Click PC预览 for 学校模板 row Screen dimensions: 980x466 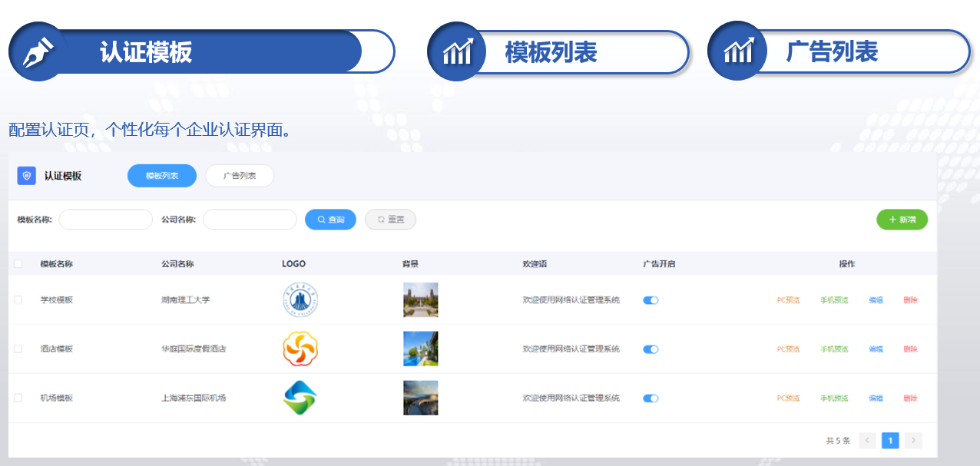[x=788, y=300]
